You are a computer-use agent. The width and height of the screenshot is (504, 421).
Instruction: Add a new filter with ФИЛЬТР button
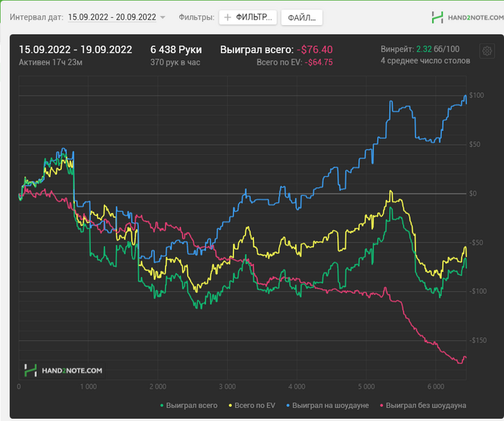point(248,17)
